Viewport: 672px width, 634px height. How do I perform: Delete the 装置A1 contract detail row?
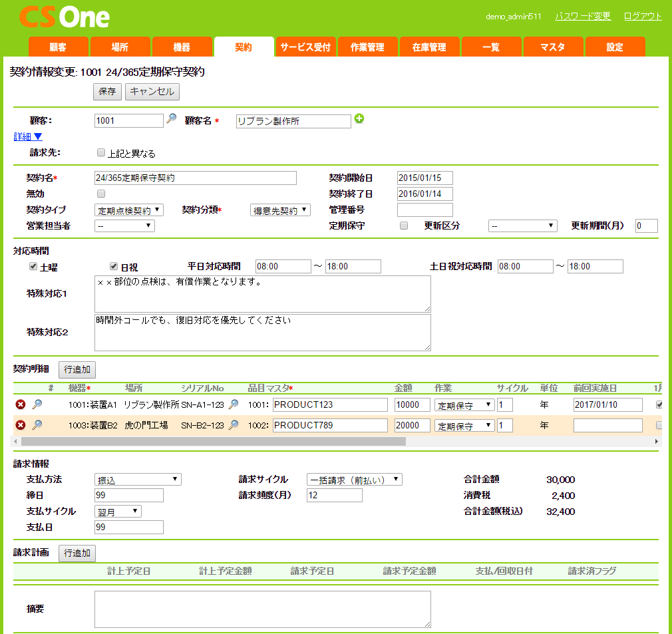tap(20, 404)
